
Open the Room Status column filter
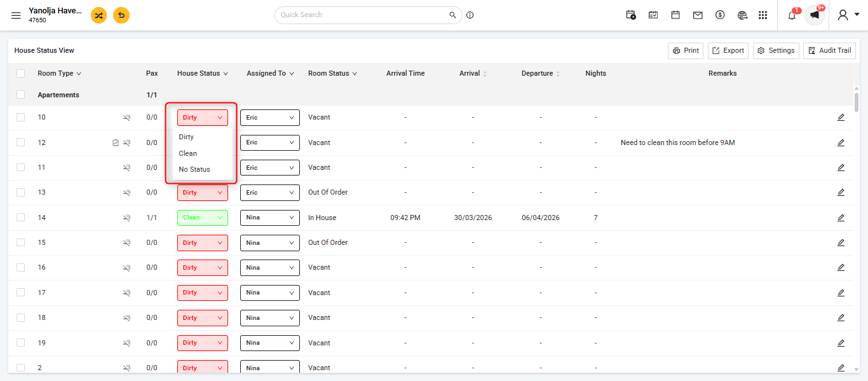coord(355,74)
